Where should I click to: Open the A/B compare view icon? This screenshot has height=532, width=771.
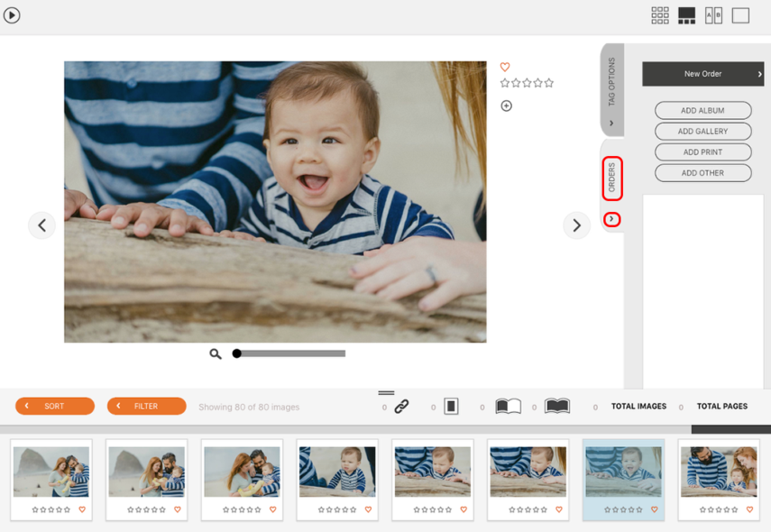pos(713,15)
